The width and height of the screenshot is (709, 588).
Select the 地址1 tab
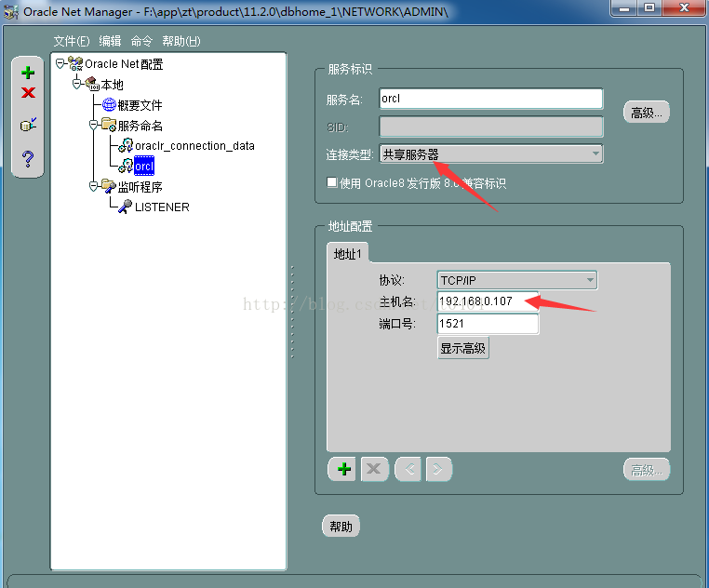[347, 254]
